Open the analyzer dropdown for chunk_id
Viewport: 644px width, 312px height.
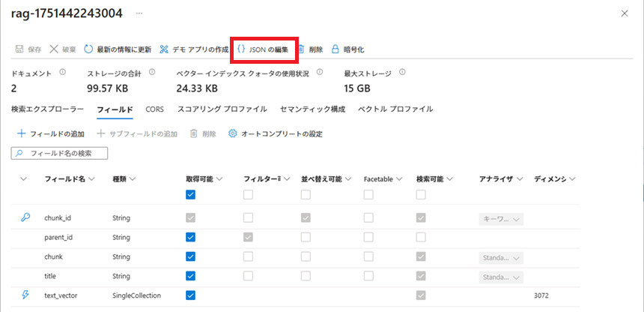tap(501, 220)
